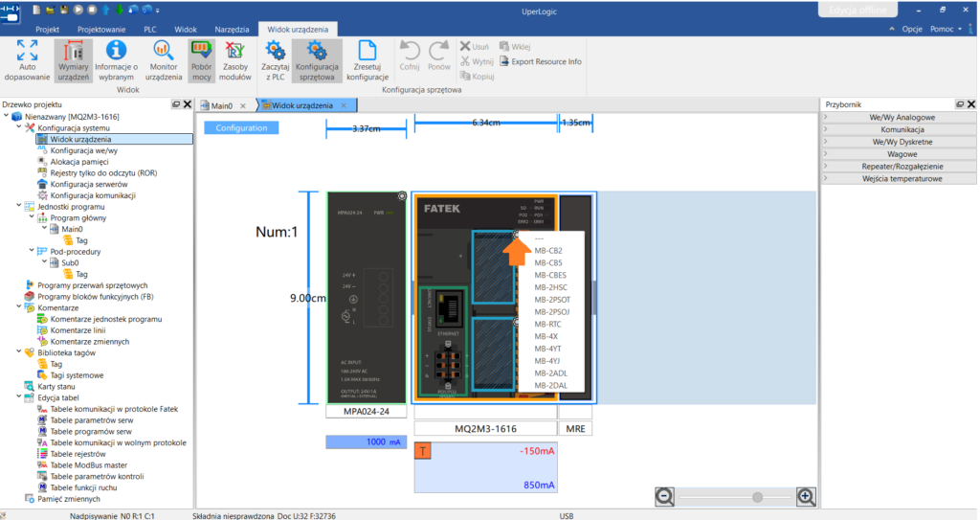Open Monitor urządzenia tool
The height and width of the screenshot is (520, 980).
(163, 60)
